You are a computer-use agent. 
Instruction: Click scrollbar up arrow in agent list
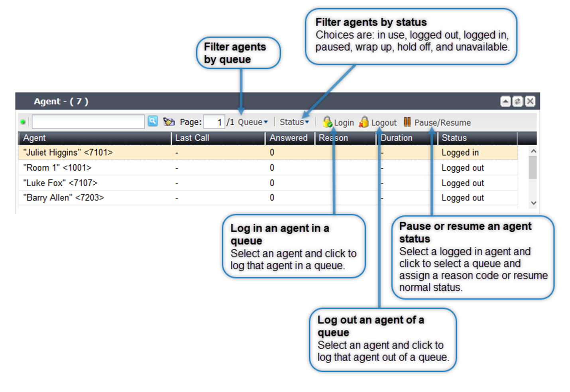533,151
